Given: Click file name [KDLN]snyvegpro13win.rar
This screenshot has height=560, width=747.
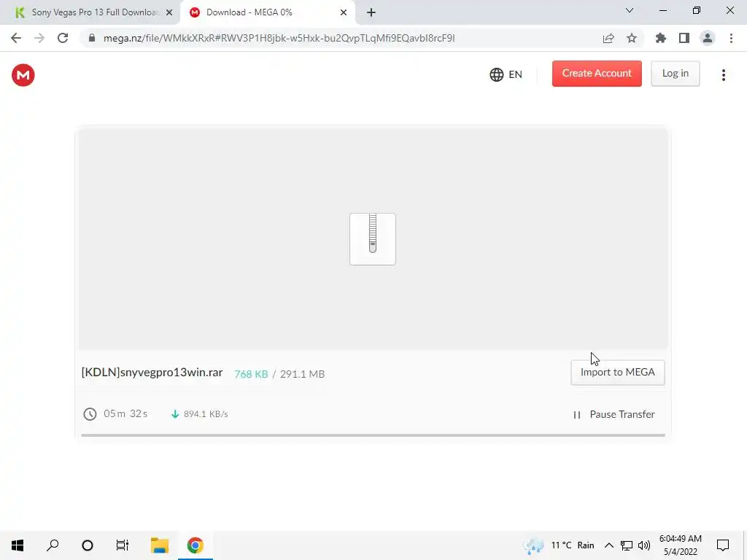Looking at the screenshot, I should 152,373.
